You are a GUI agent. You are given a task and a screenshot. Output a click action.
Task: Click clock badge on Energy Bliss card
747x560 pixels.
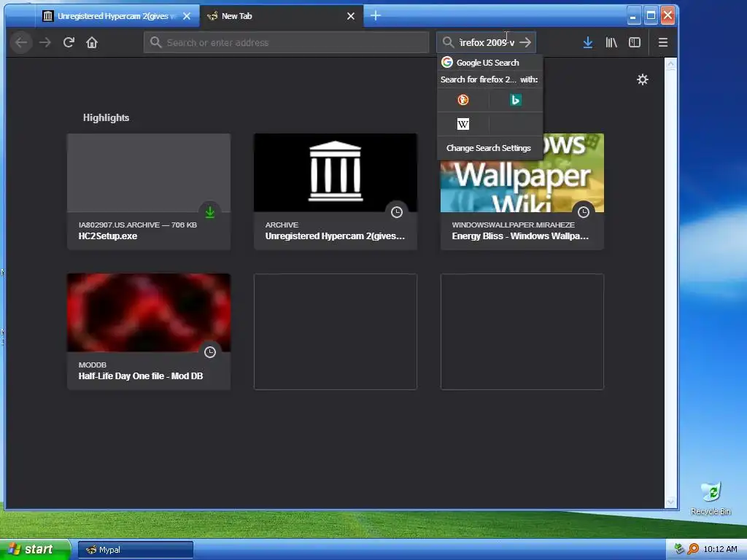coord(584,212)
